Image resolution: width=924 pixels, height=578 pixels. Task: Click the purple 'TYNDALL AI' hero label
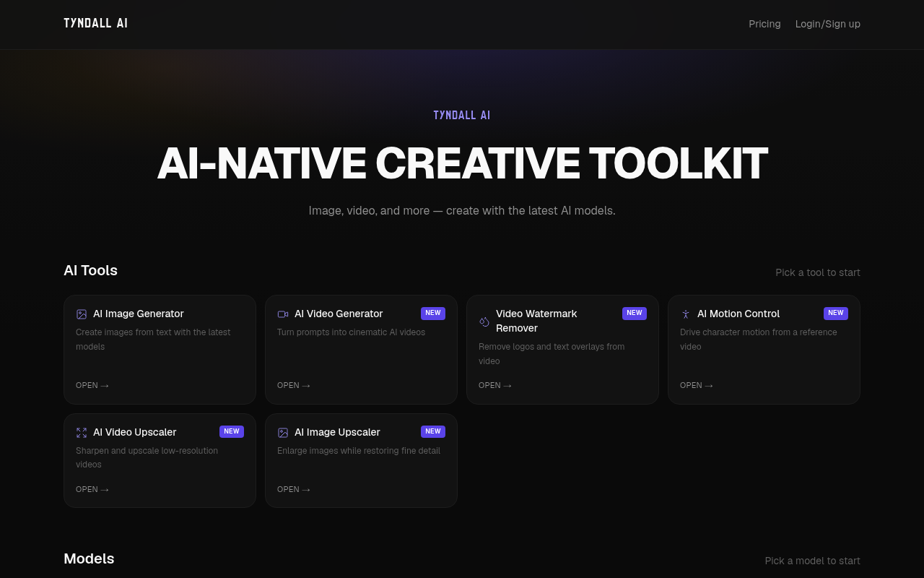462,116
